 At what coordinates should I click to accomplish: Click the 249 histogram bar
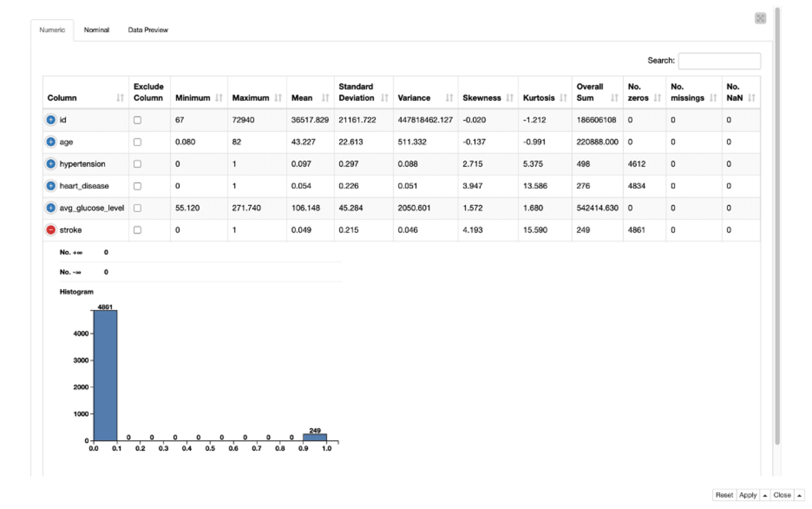point(315,438)
